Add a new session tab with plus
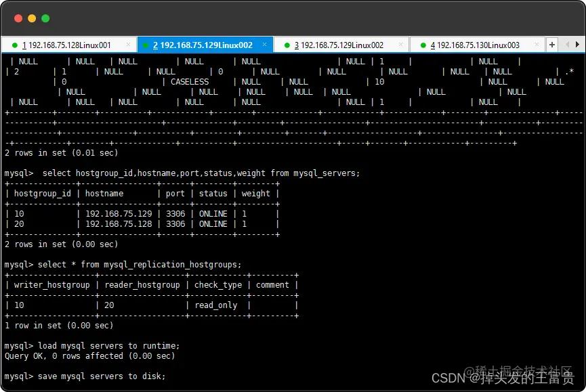Image resolution: width=586 pixels, height=392 pixels. coord(552,45)
